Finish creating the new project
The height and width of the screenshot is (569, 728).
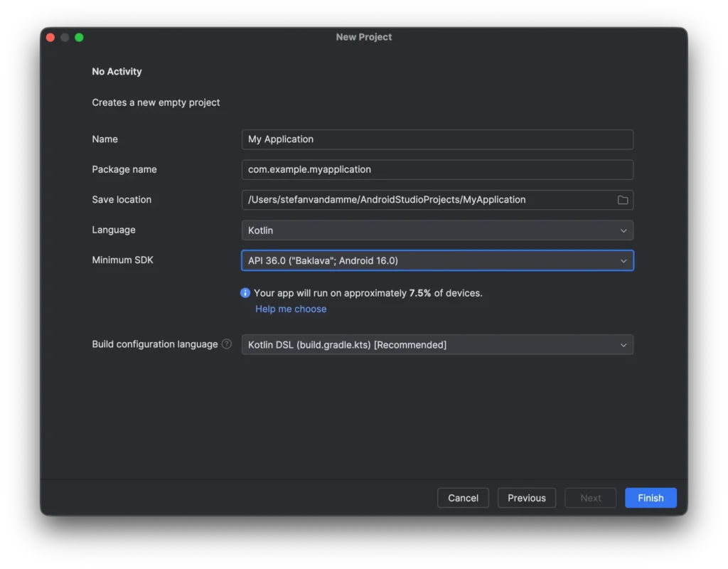point(650,497)
